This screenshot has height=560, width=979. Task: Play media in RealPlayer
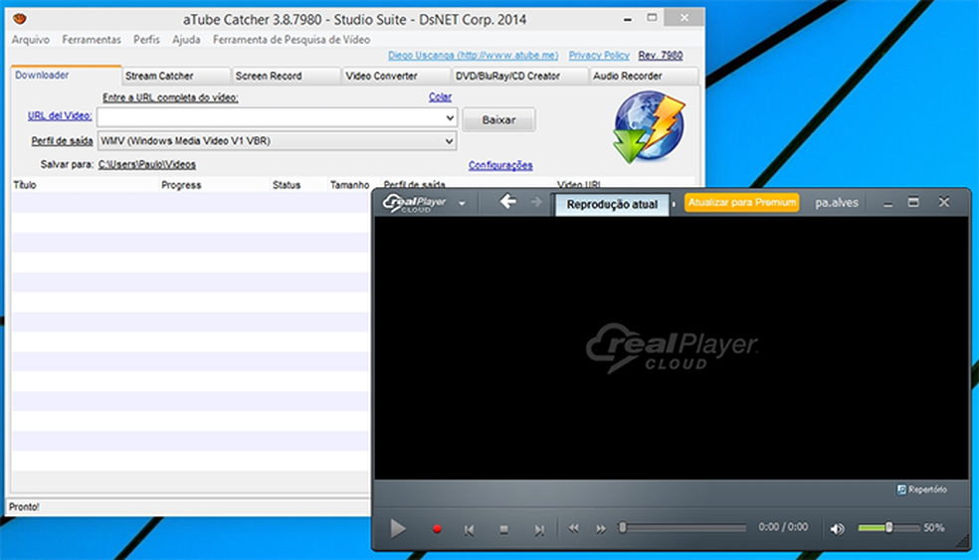point(398,529)
